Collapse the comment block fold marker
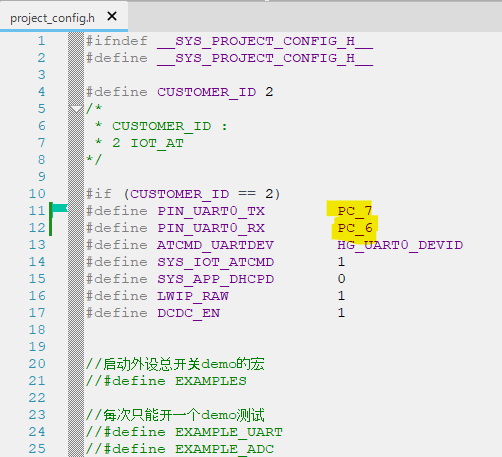 click(76, 109)
